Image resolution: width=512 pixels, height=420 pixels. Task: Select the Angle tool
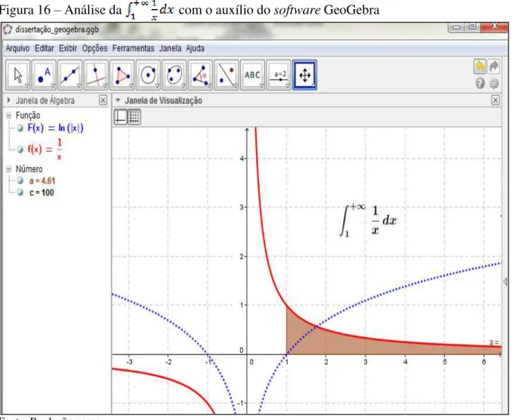tap(200, 75)
